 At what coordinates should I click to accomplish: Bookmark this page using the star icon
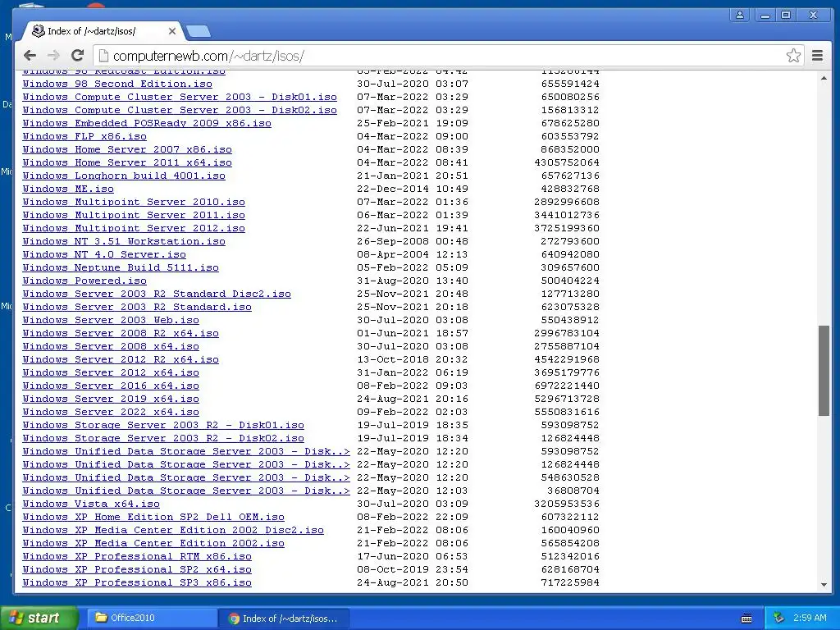point(793,55)
